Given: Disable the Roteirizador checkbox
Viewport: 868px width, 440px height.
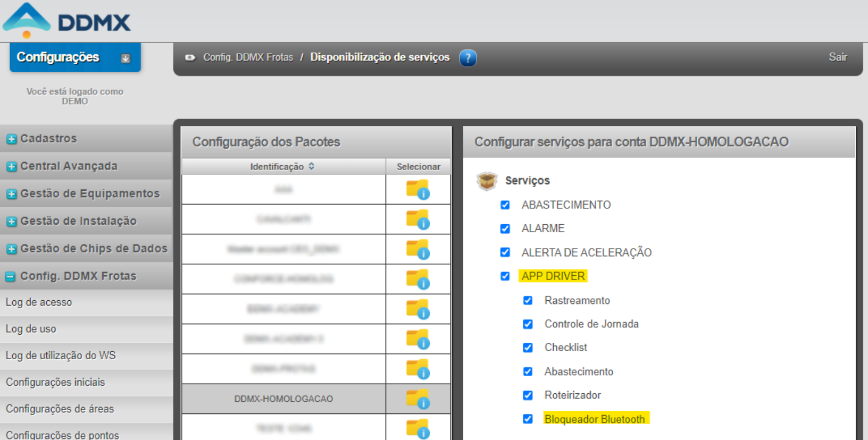Looking at the screenshot, I should click(528, 395).
